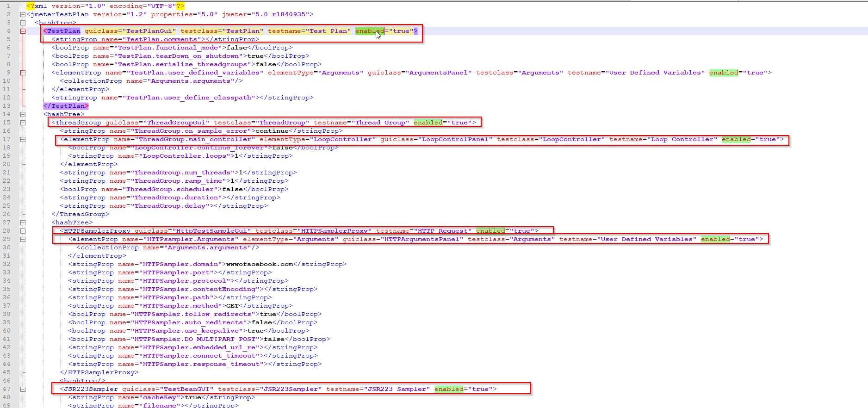Image resolution: width=868 pixels, height=408 pixels.
Task: Click the HTTPSampler.port property
Action: (170, 272)
